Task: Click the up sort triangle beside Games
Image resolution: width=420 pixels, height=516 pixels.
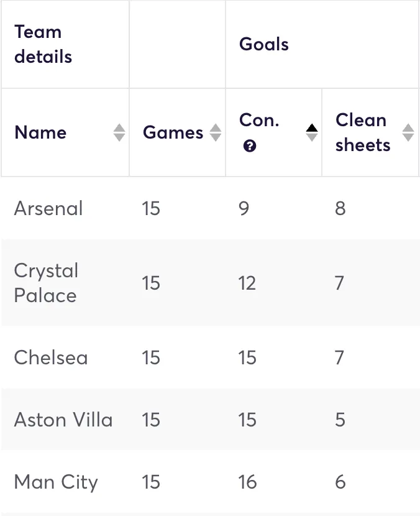Action: click(216, 127)
